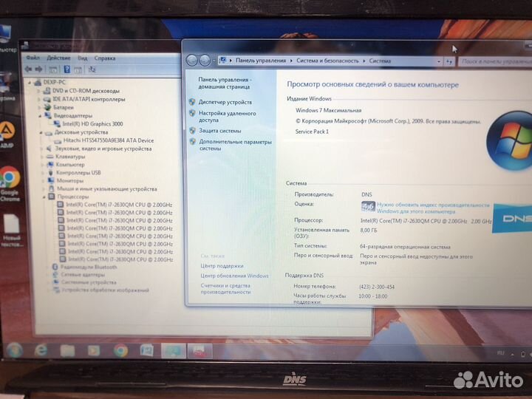Open the Файл menu in Device Manager
532x399 pixels.
click(33, 58)
